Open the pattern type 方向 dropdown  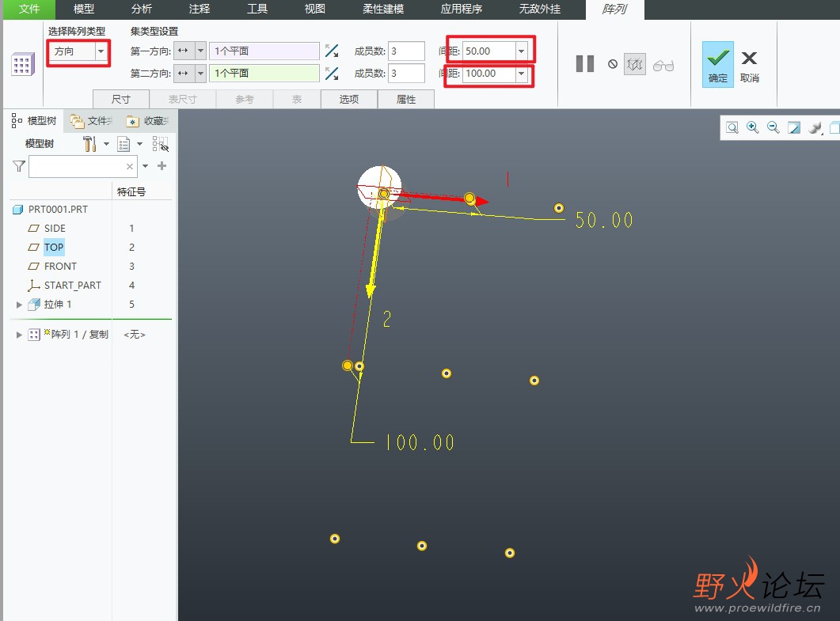click(x=101, y=51)
